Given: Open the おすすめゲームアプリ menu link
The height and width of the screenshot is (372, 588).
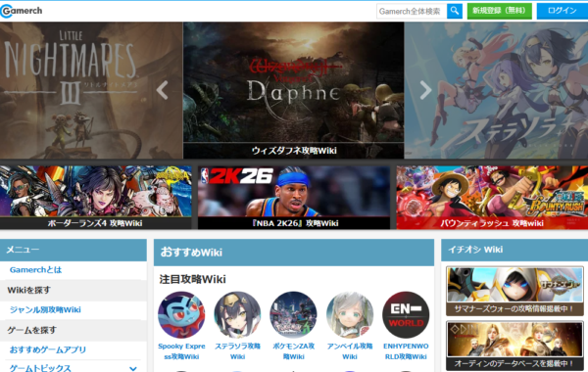Looking at the screenshot, I should (48, 349).
